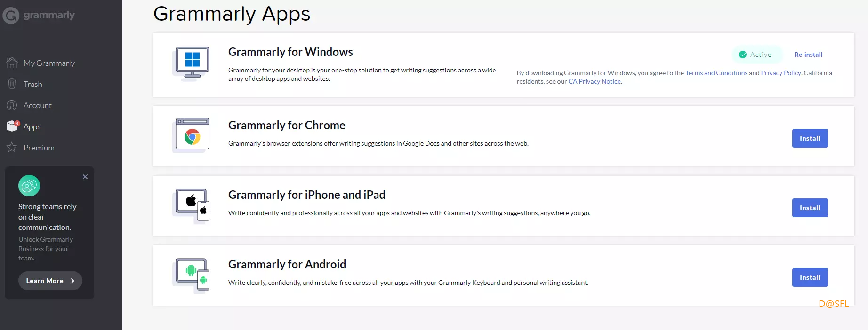
Task: Select Apps in the sidebar
Action: point(32,126)
